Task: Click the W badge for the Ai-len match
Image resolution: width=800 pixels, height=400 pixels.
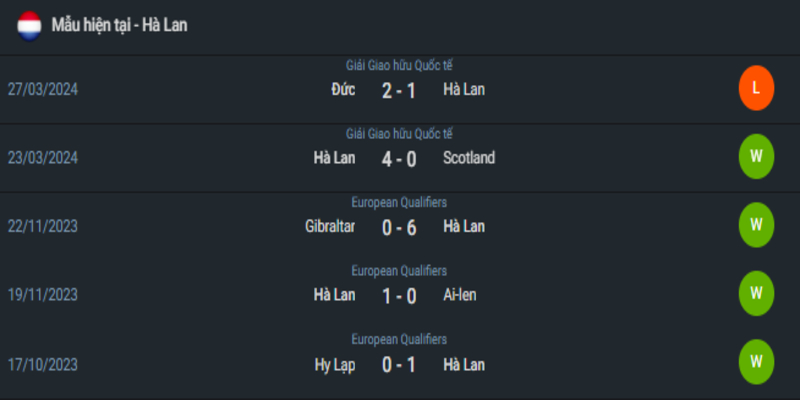Action: click(x=756, y=293)
